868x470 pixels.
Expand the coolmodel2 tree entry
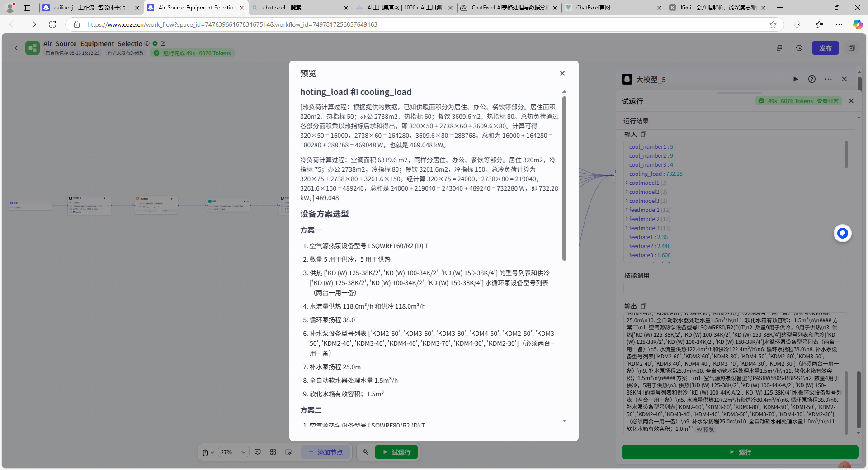pos(627,192)
